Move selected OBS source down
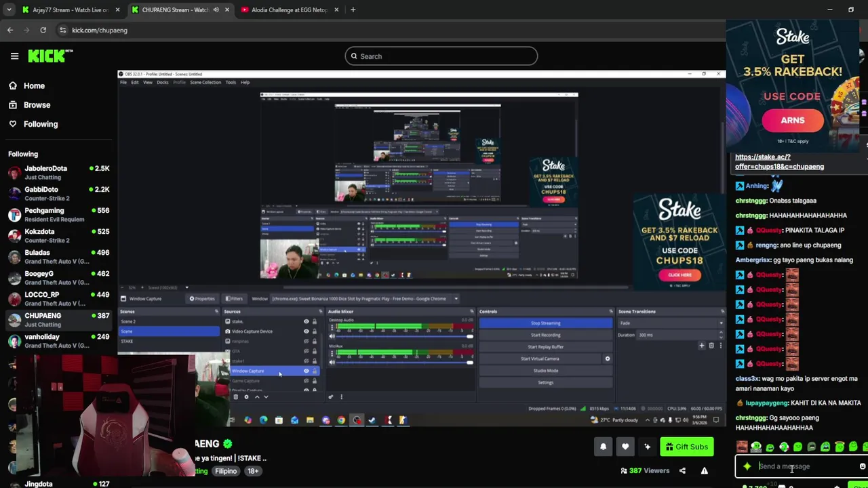 pyautogui.click(x=266, y=397)
